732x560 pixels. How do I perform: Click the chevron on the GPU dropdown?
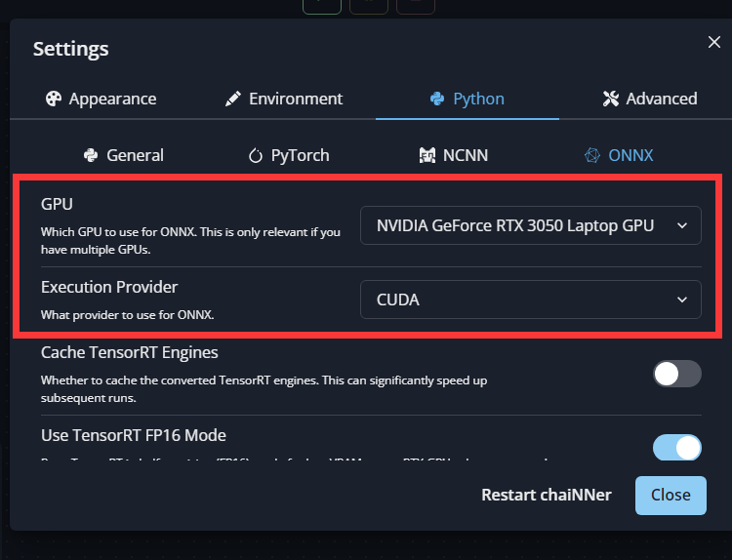tap(682, 226)
